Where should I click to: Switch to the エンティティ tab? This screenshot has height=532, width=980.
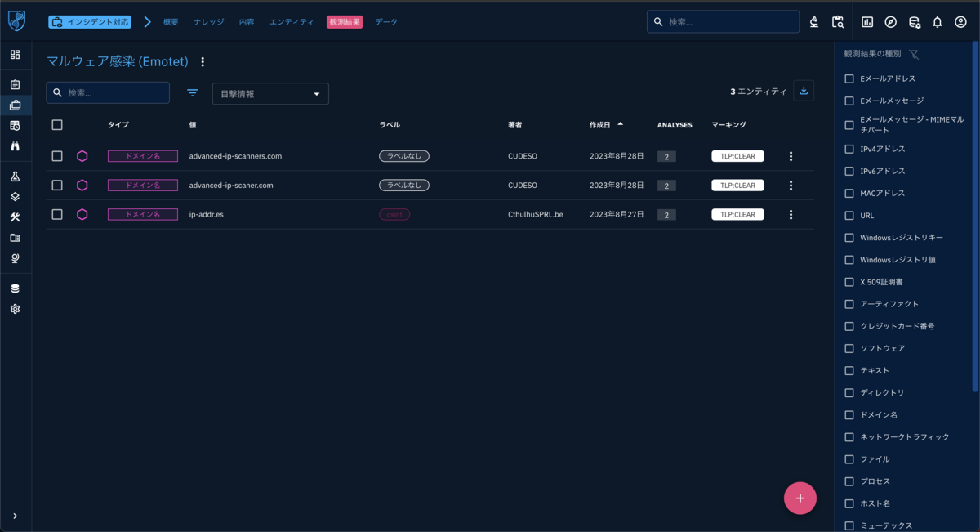coord(292,22)
